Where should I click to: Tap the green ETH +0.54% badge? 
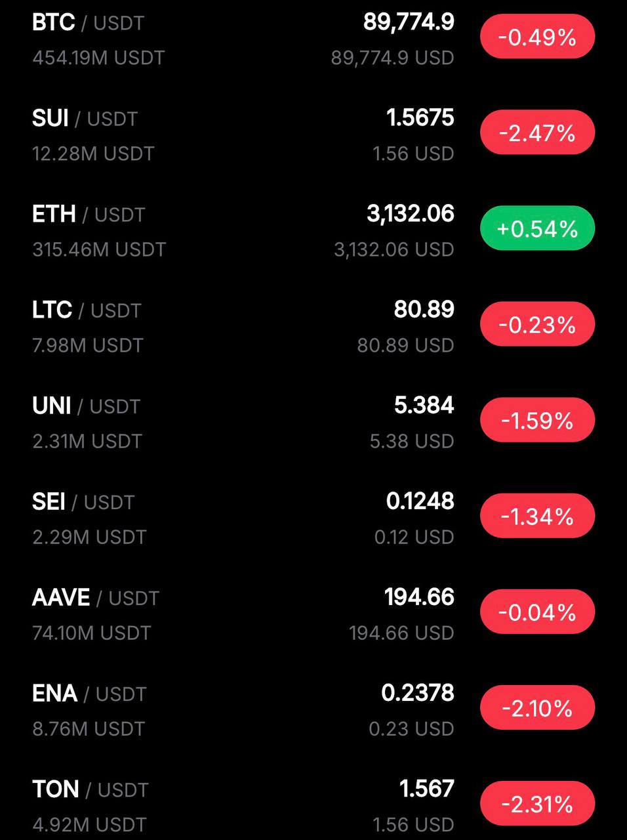(537, 228)
